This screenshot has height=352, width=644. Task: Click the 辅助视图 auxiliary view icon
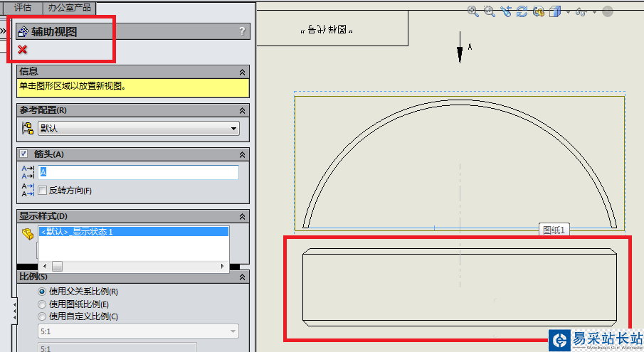(x=23, y=31)
